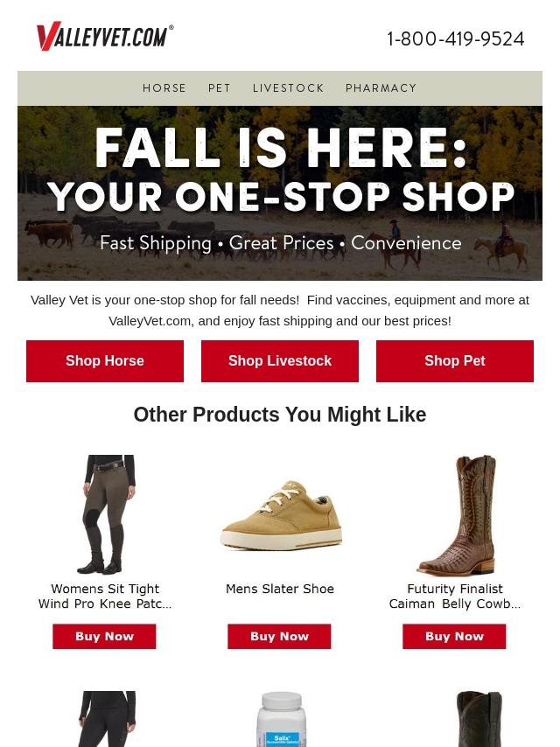
Task: Open Womens Sit Tight Wind Pro title link
Action: click(x=105, y=596)
